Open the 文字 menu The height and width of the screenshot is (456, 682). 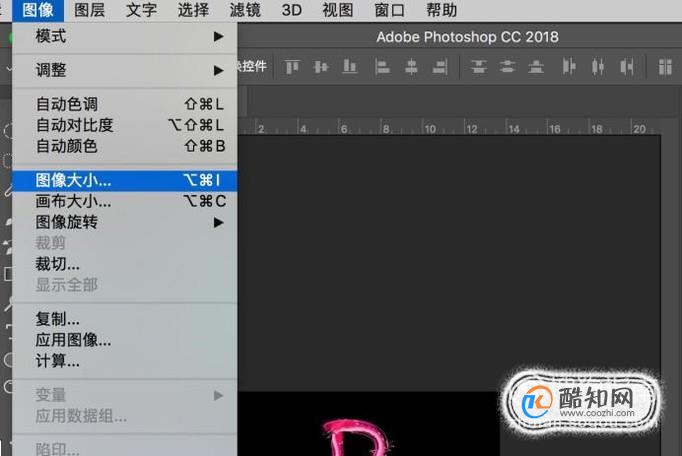(x=141, y=10)
